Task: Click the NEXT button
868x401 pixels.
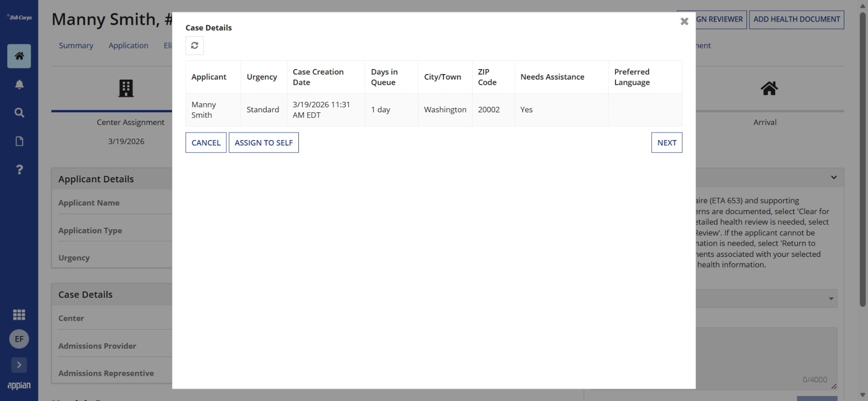Action: pyautogui.click(x=666, y=143)
